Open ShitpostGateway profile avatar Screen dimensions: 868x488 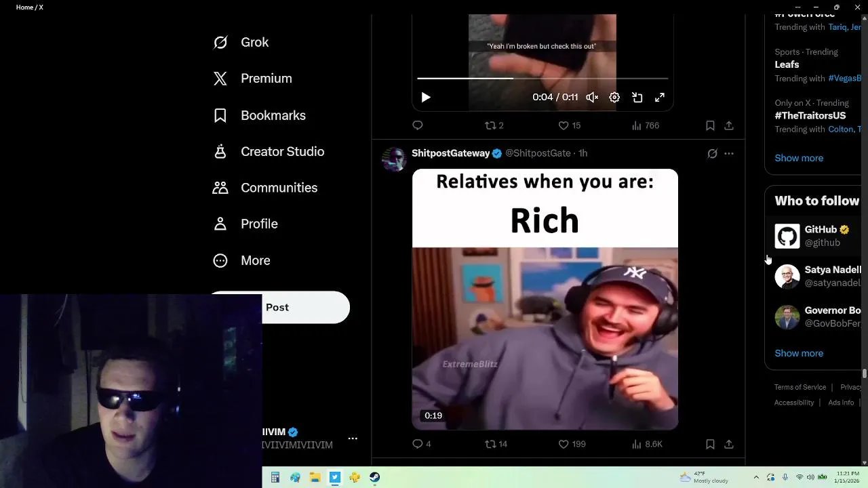coord(394,159)
